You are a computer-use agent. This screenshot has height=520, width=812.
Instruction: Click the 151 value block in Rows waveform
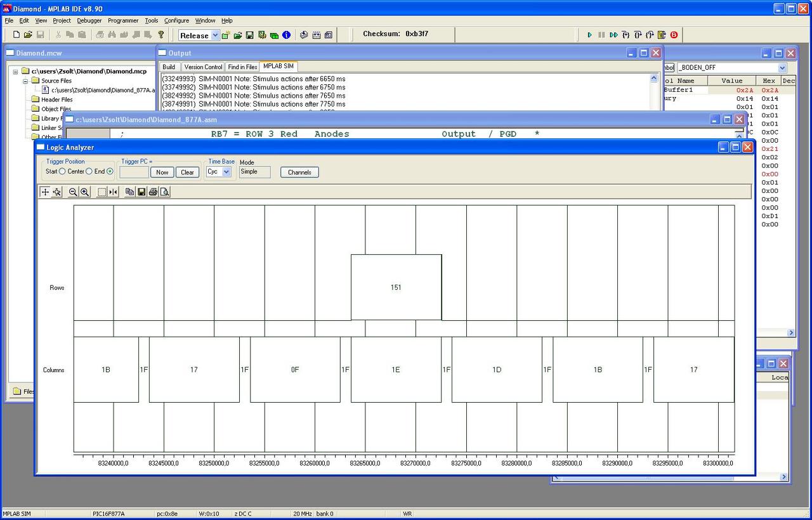396,287
